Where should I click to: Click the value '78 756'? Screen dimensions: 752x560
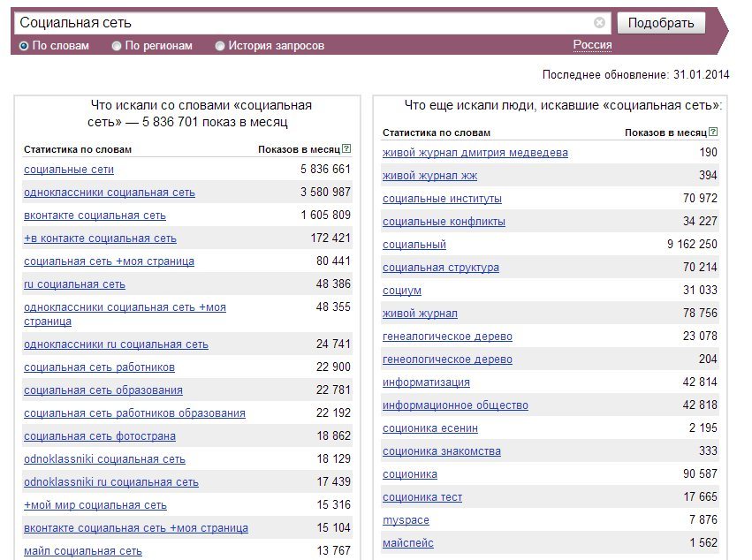click(x=700, y=314)
